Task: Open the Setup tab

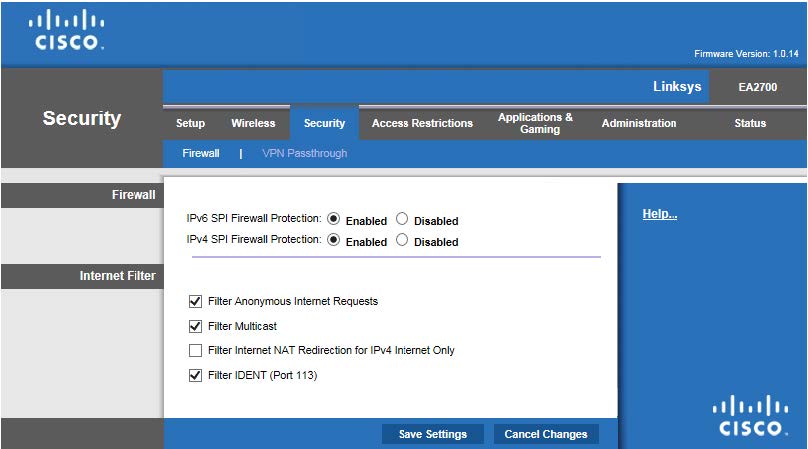Action: (x=190, y=123)
